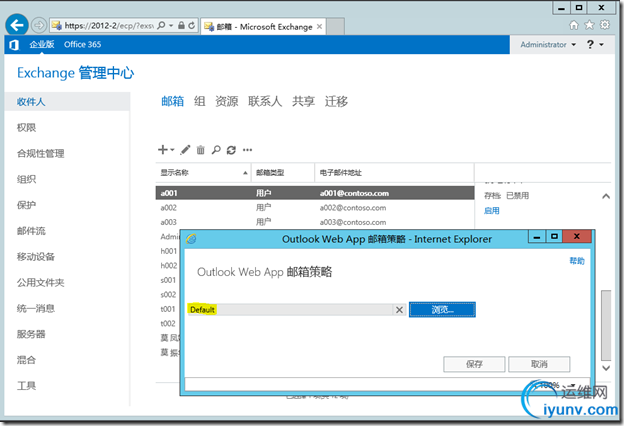This screenshot has width=624, height=426.
Task: Delete mailbox using trash can icon
Action: point(201,150)
